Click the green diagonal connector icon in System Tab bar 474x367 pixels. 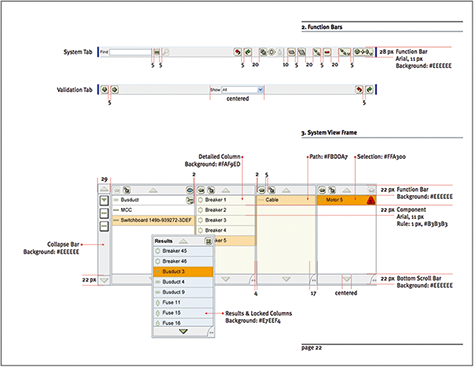[317, 52]
